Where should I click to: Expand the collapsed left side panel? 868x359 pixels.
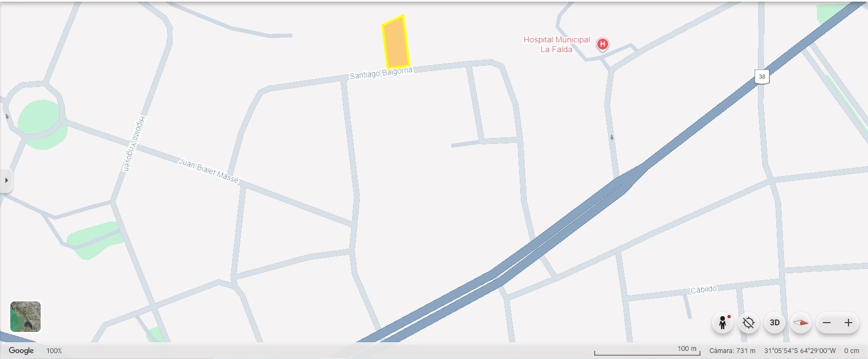[6, 180]
